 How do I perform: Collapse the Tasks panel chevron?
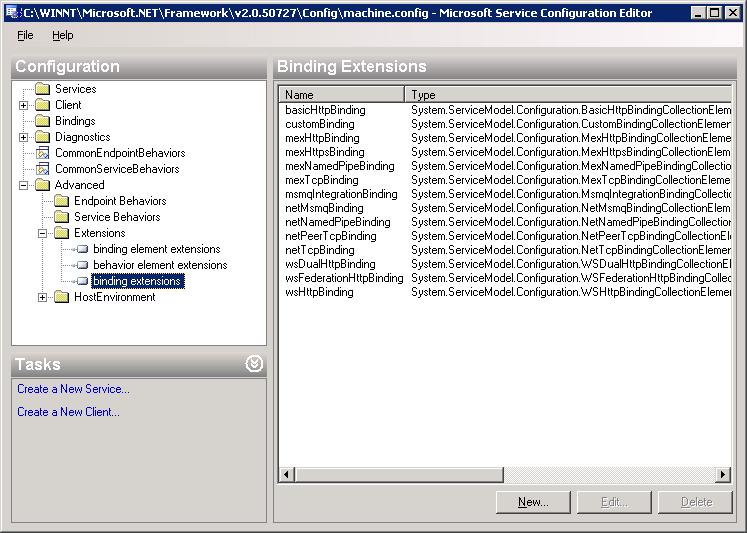coord(254,364)
